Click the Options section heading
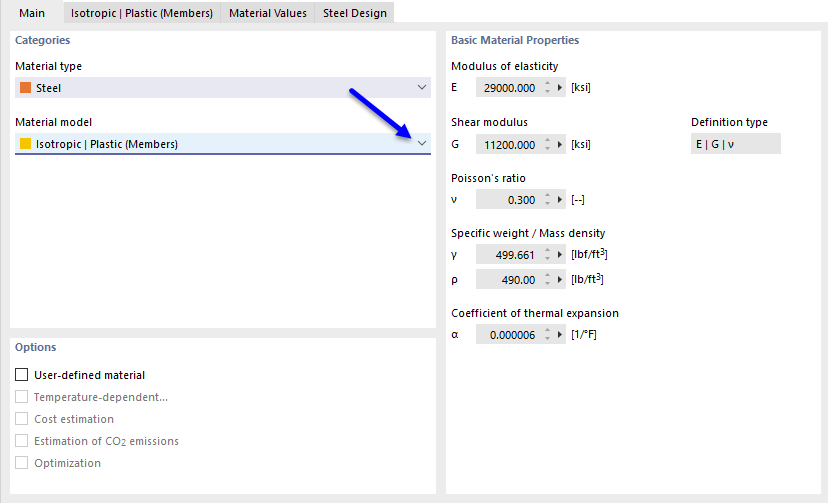828x503 pixels. (35, 347)
